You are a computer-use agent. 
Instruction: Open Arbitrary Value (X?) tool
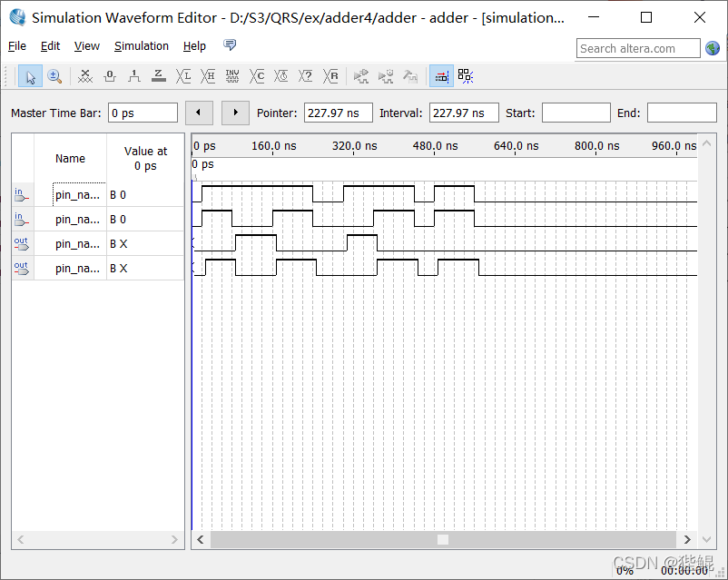(x=306, y=76)
